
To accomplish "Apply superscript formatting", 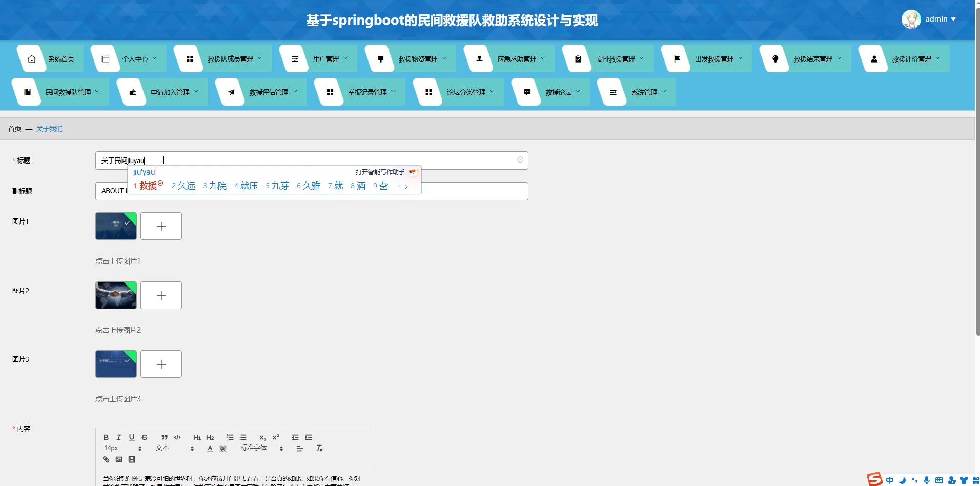I will click(x=276, y=437).
